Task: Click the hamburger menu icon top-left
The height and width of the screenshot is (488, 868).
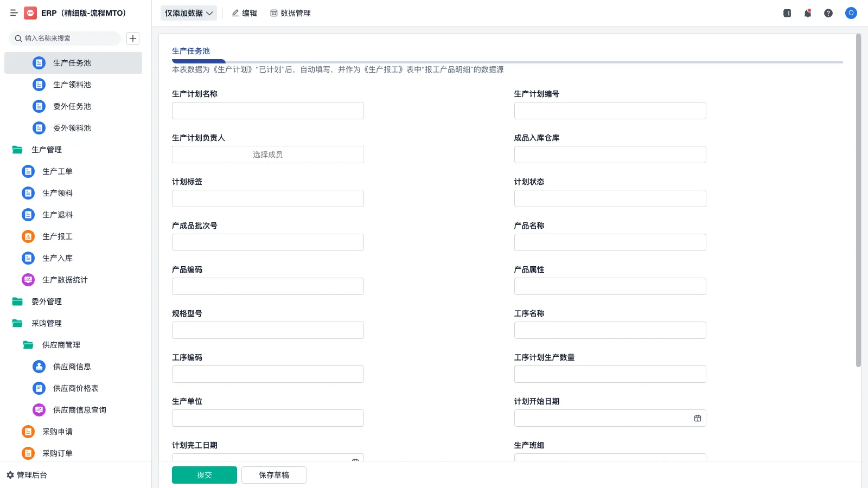Action: pyautogui.click(x=14, y=13)
